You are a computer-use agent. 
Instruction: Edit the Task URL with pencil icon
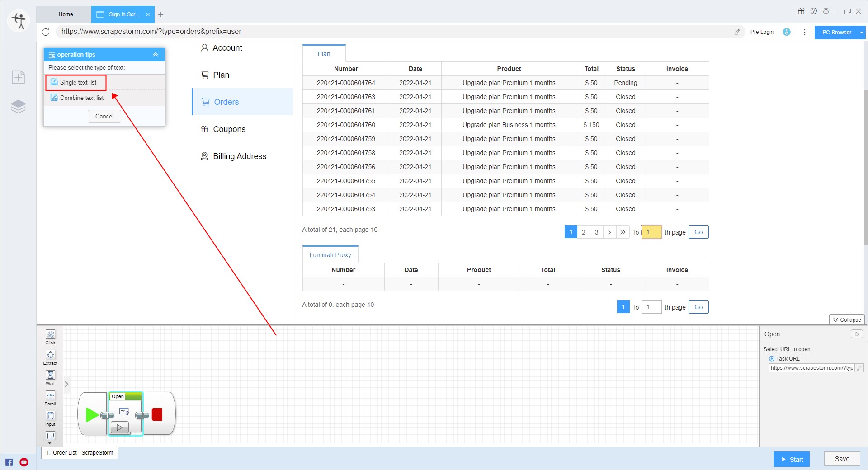pos(859,368)
